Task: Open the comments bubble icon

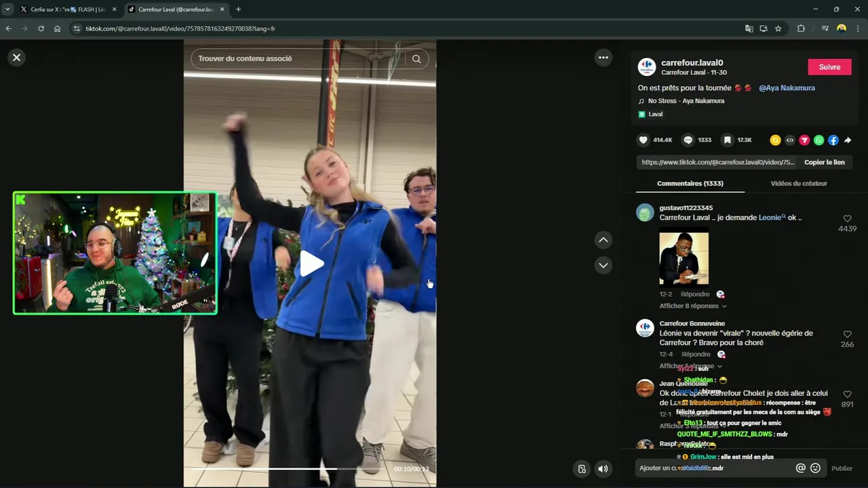Action: (688, 140)
